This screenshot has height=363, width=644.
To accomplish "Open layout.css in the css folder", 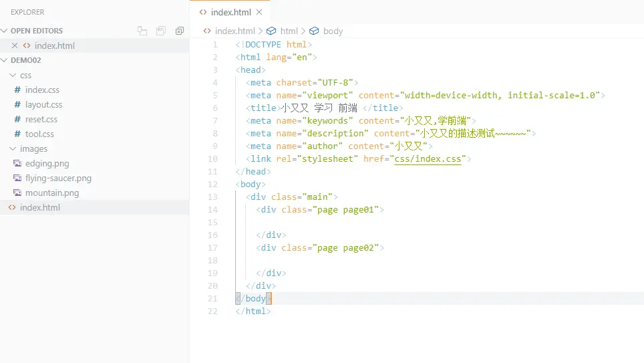I will (43, 105).
